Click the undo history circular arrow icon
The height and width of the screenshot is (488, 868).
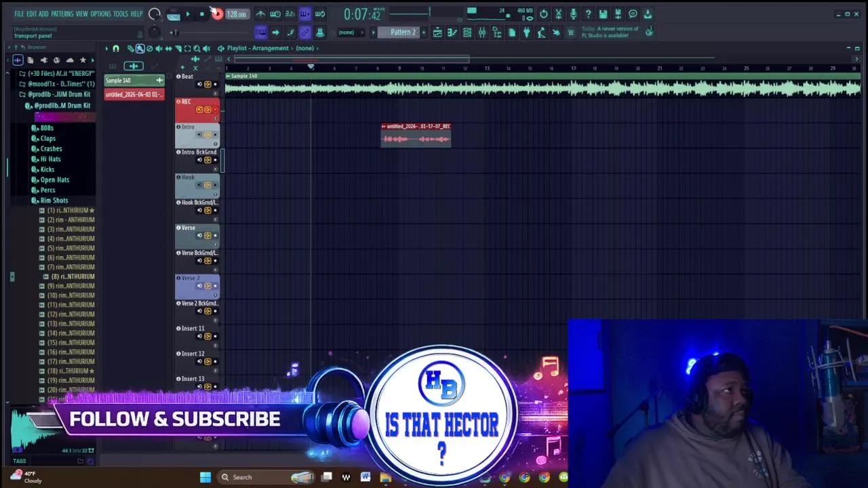click(x=544, y=14)
